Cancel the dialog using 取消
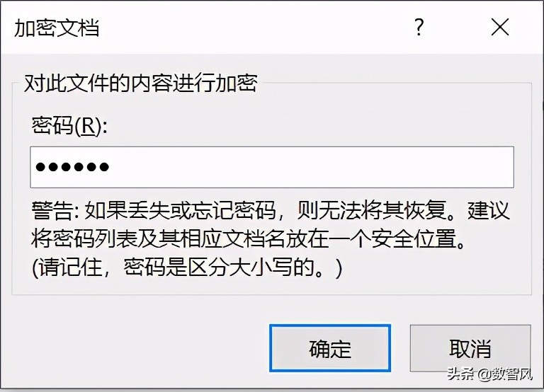The width and height of the screenshot is (544, 392). 470,348
